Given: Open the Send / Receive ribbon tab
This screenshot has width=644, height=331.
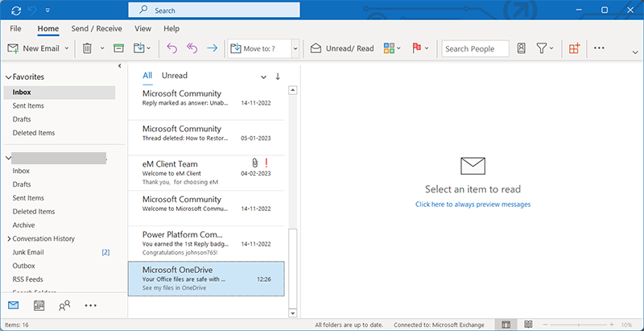Looking at the screenshot, I should [97, 28].
